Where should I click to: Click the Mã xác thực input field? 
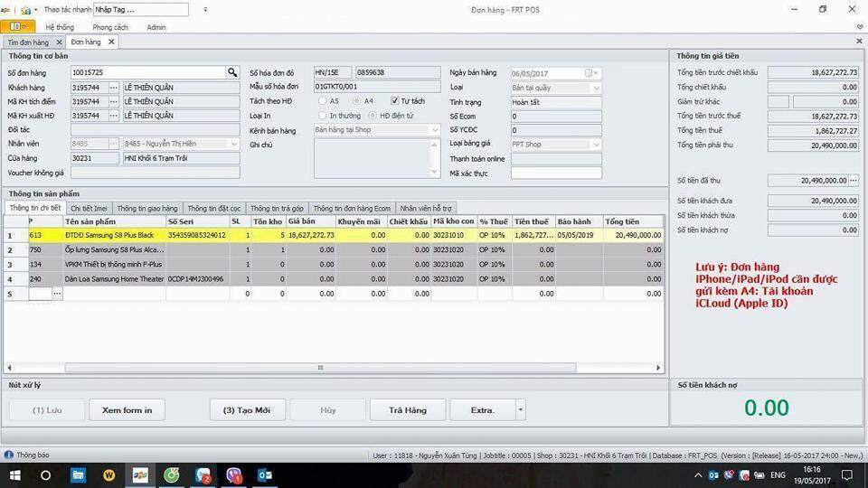556,173
